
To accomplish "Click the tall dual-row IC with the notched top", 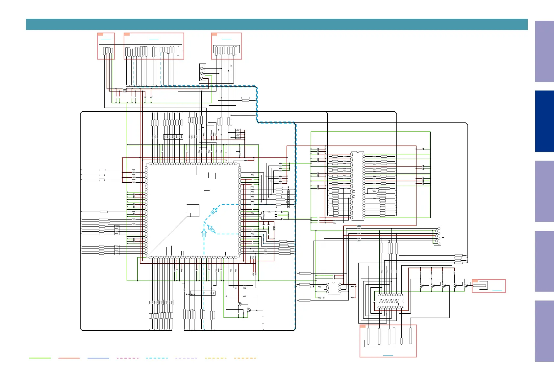I will coord(358,186).
